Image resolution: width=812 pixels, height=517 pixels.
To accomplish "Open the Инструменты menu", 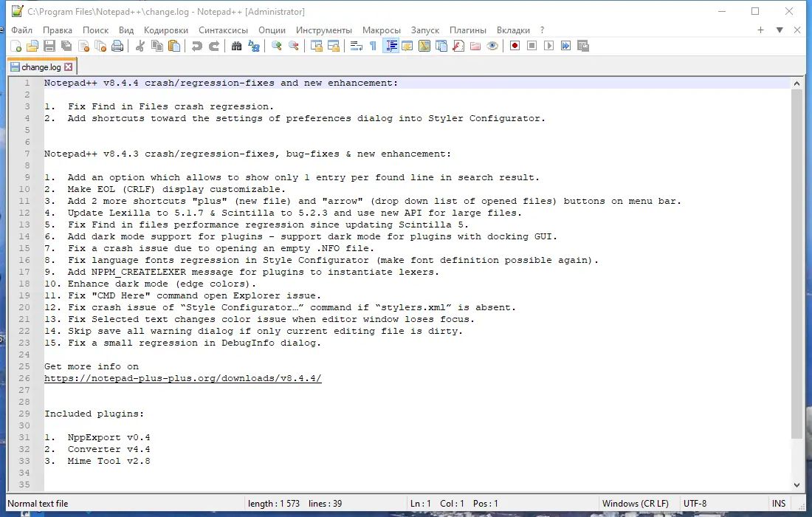I will click(324, 30).
